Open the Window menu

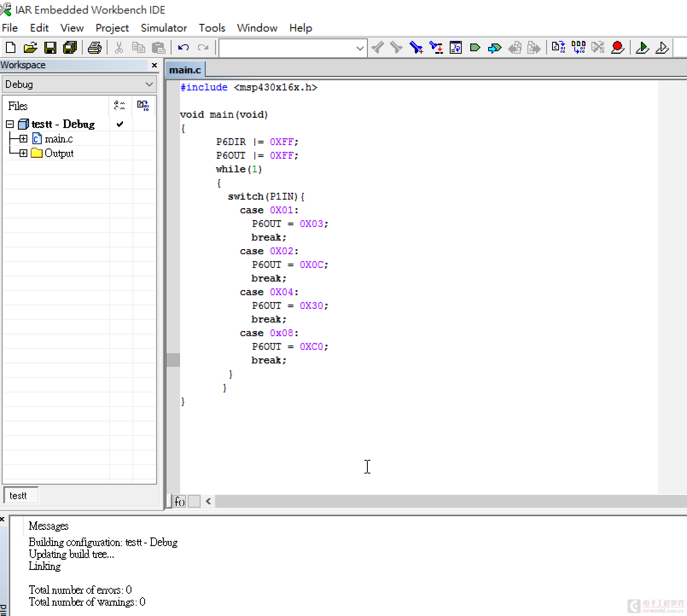(x=257, y=28)
